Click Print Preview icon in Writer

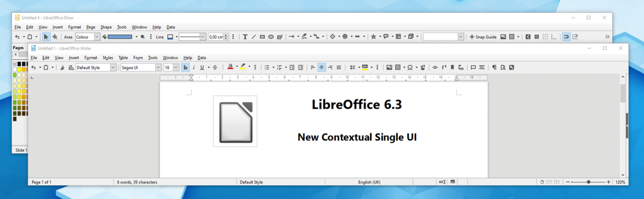click(503, 67)
